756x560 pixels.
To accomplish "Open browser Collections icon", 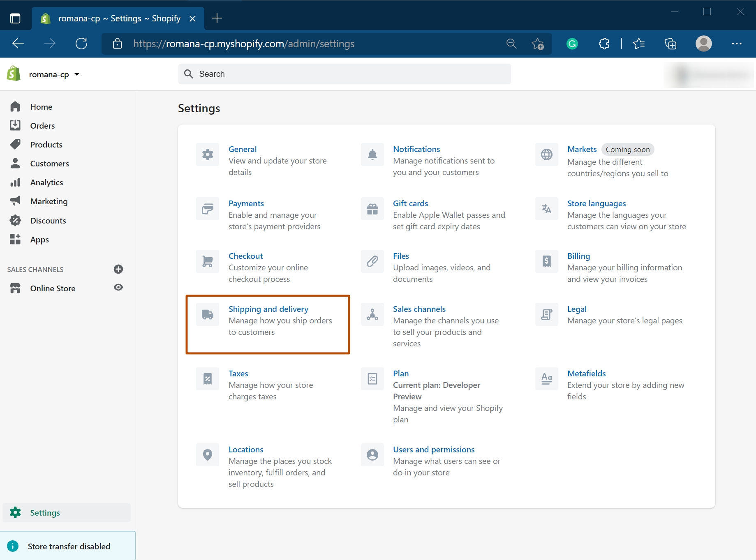I will (x=670, y=44).
